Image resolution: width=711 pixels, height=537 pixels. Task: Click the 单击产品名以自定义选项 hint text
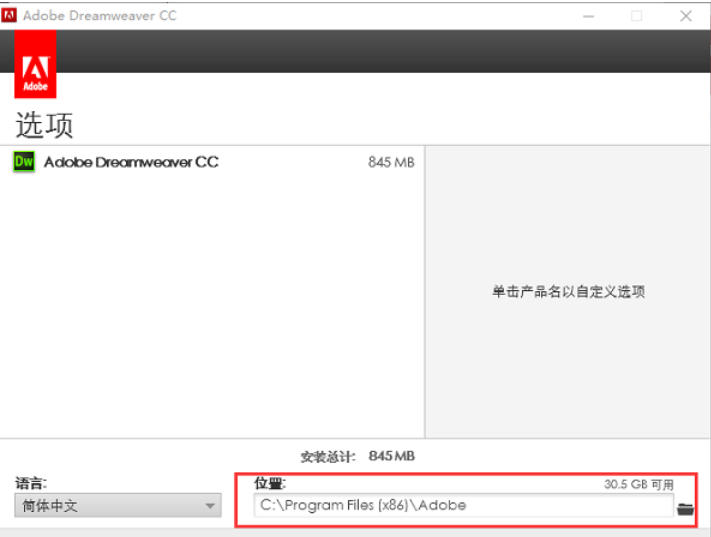[x=568, y=292]
